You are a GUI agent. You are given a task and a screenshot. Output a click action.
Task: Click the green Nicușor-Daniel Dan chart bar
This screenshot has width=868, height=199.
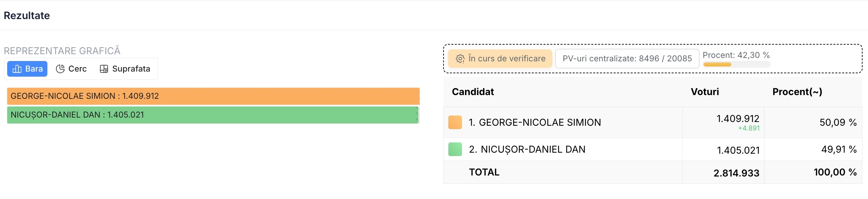tap(212, 115)
